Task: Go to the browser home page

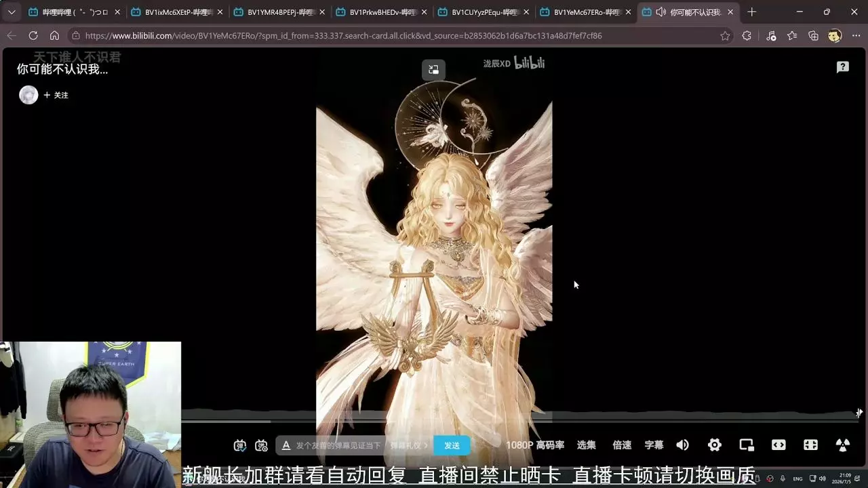Action: tap(55, 36)
